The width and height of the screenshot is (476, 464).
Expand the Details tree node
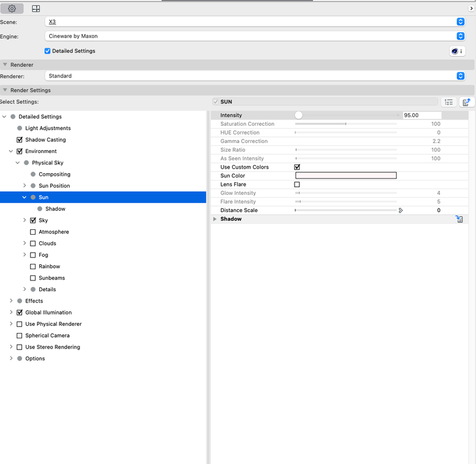24,289
